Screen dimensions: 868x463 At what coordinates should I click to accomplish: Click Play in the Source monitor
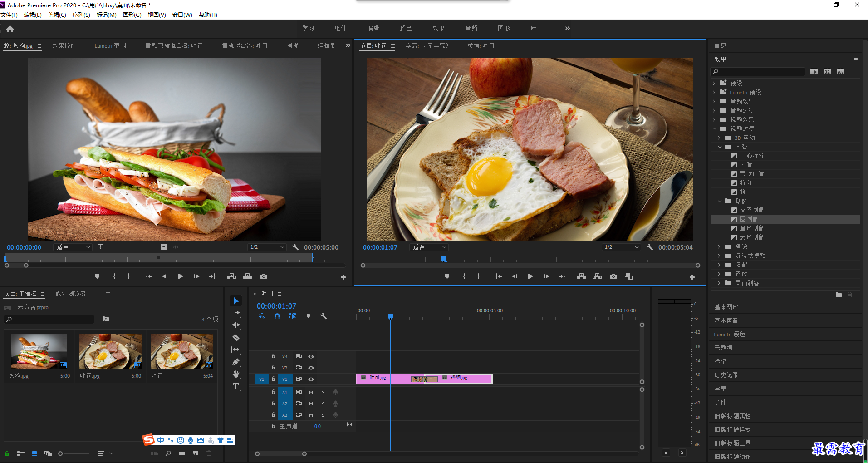pos(181,276)
